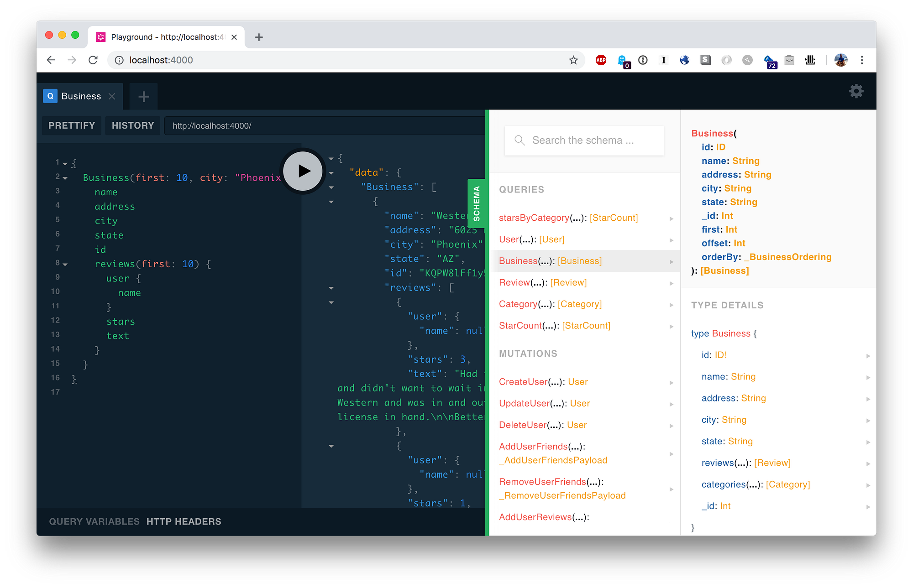Open the QUERY VARIABLES tab
Image resolution: width=913 pixels, height=588 pixels.
pyautogui.click(x=94, y=521)
